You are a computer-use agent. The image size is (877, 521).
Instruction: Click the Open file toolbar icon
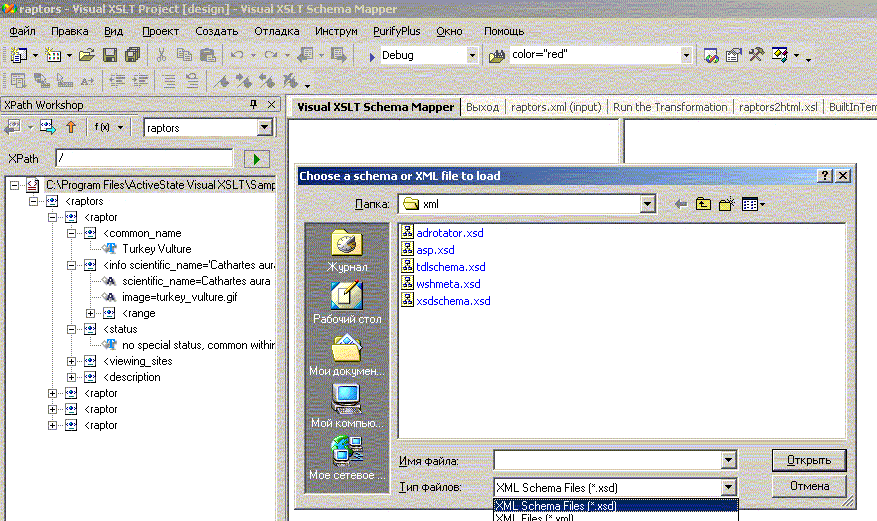87,55
